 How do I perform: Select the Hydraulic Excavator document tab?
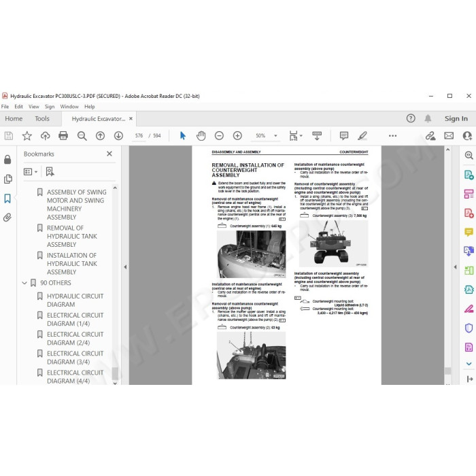99,119
